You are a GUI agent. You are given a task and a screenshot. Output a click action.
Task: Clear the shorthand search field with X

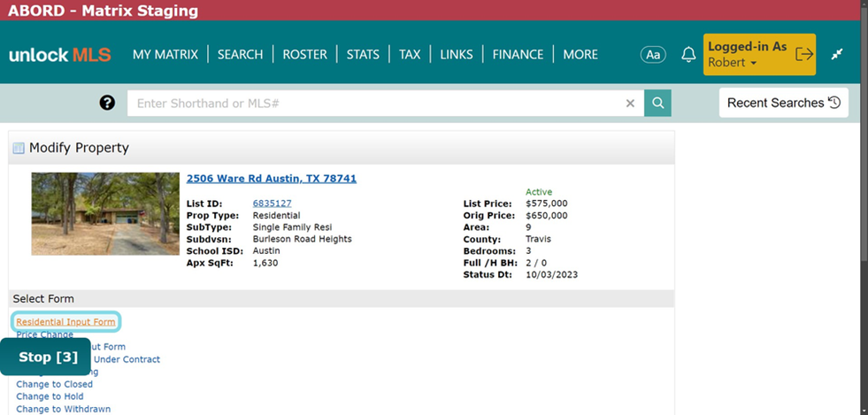point(630,103)
